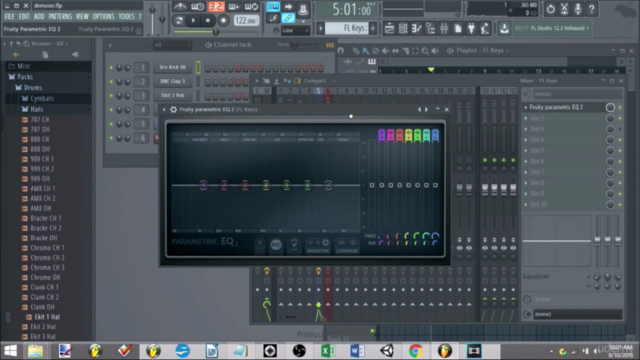This screenshot has height=360, width=640.
Task: Toggle the highlighted multilink to controllers icon
Action: point(288,18)
